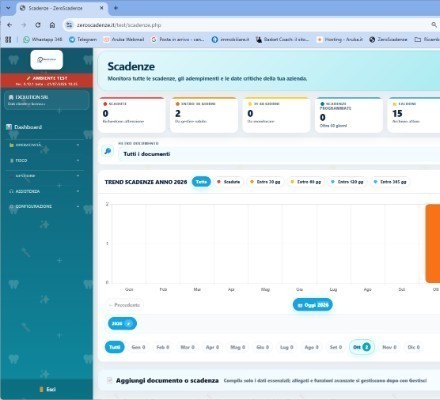View site information icon beside URL

pyautogui.click(x=69, y=25)
